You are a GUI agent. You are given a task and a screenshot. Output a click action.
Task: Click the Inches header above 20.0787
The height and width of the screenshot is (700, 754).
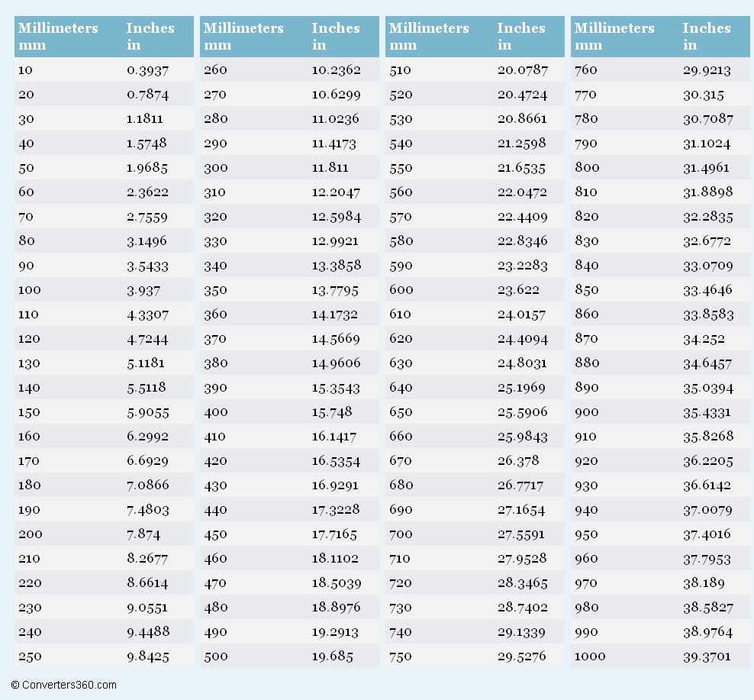pyautogui.click(x=521, y=36)
